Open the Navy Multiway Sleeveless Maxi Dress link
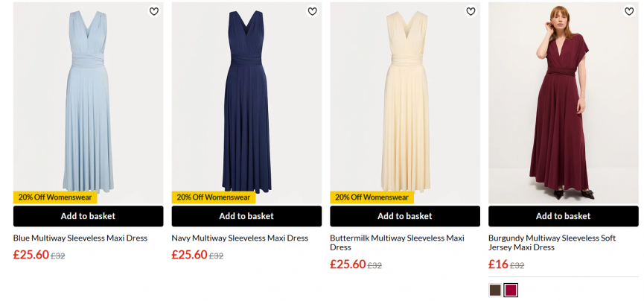 point(240,238)
